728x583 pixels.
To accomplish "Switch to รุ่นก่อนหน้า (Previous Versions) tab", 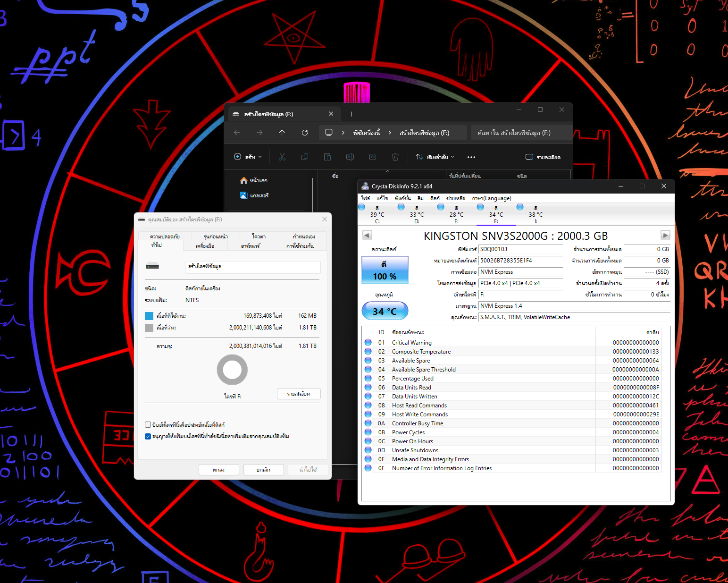I will (x=216, y=236).
